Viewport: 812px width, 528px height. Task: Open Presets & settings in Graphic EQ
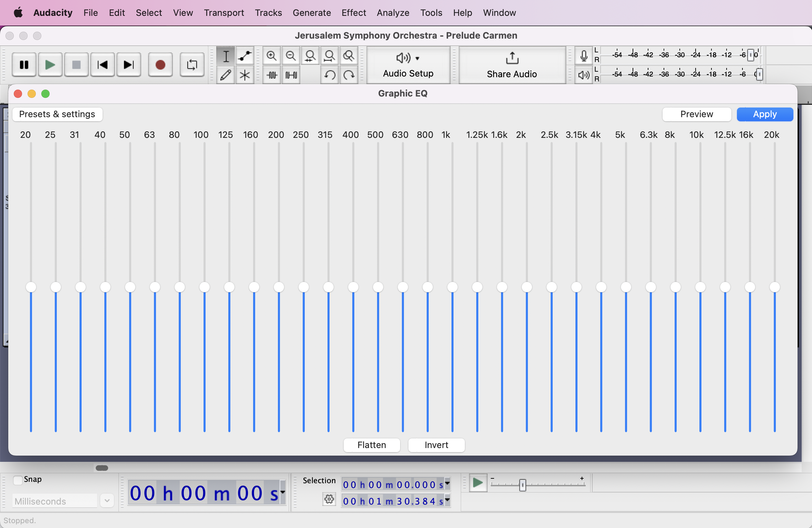pos(57,114)
